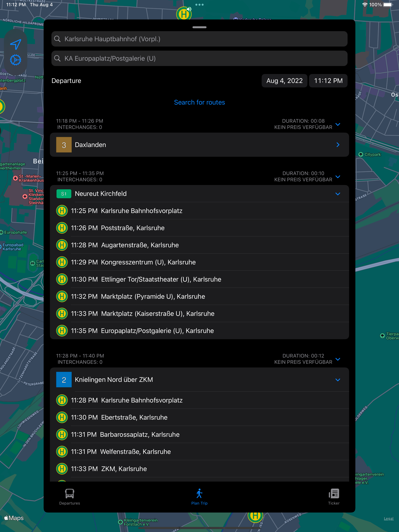399x532 pixels.
Task: Collapse the 11:25 PM route header chevron
Action: point(338,177)
